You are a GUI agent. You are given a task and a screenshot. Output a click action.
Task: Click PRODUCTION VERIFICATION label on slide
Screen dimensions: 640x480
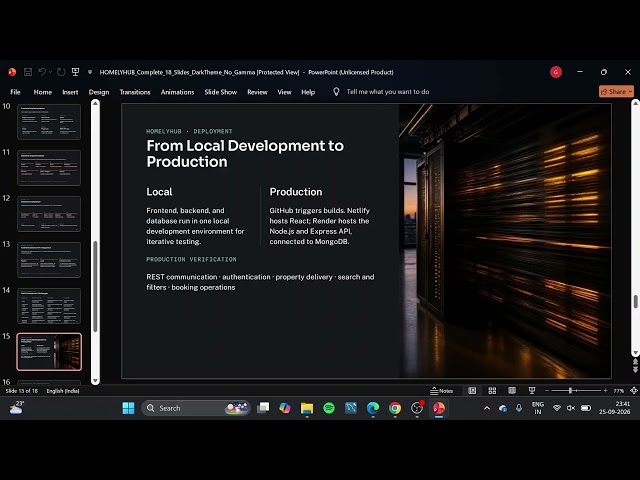[191, 259]
